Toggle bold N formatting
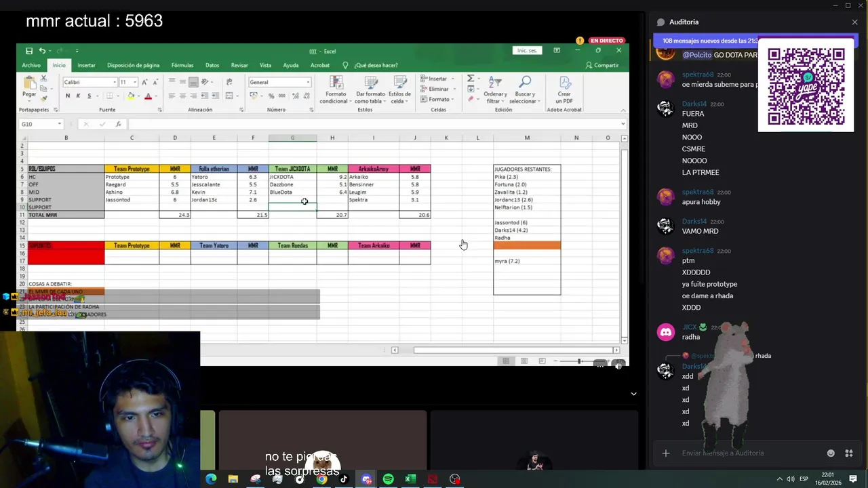This screenshot has height=488, width=868. [x=68, y=96]
